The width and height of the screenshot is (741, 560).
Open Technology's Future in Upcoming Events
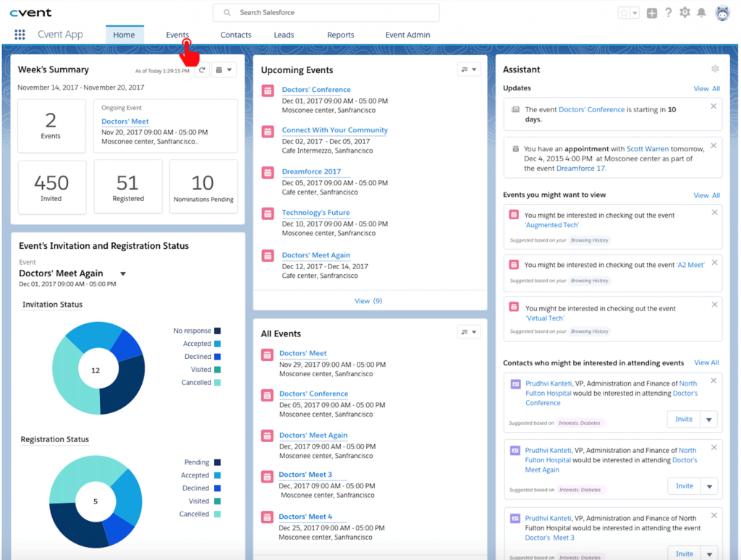(x=316, y=213)
